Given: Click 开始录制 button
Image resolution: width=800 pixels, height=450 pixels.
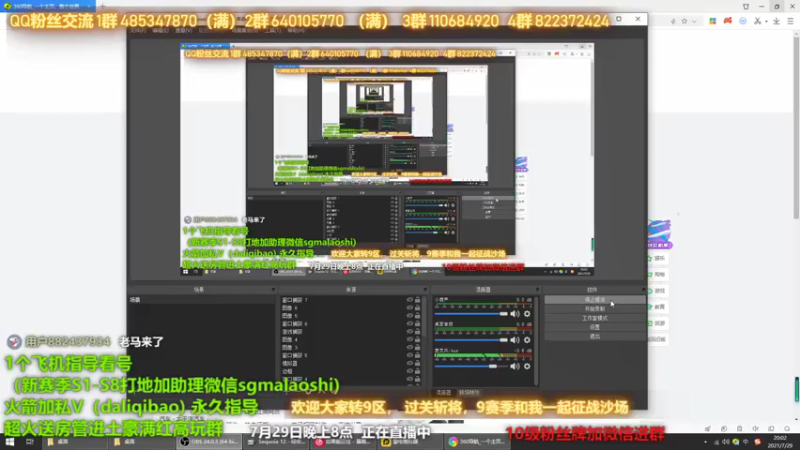Looking at the screenshot, I should (594, 309).
